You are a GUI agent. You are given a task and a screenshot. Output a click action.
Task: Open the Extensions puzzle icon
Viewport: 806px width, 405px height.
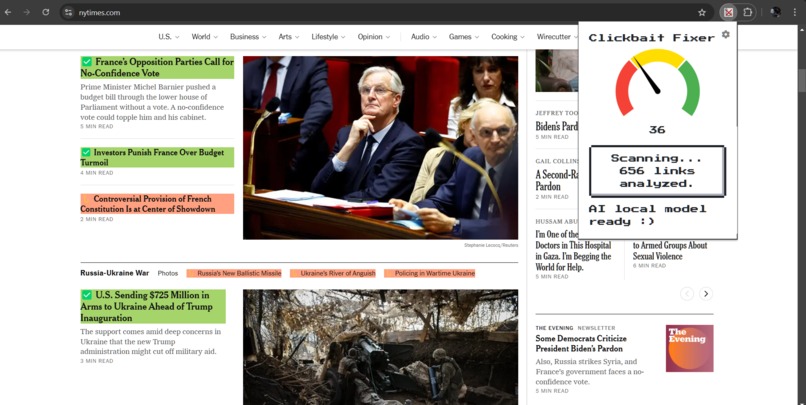click(747, 12)
